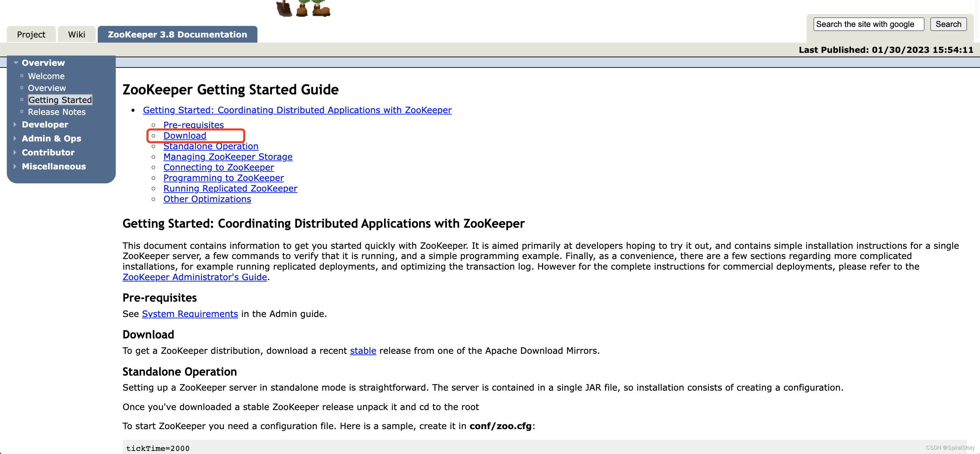Open the Wiki tab
Image resolution: width=980 pixels, height=454 pixels.
[77, 35]
